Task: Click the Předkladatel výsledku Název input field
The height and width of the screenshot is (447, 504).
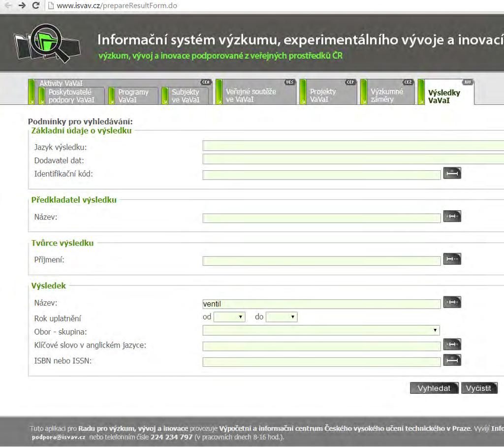Action: pyautogui.click(x=321, y=218)
